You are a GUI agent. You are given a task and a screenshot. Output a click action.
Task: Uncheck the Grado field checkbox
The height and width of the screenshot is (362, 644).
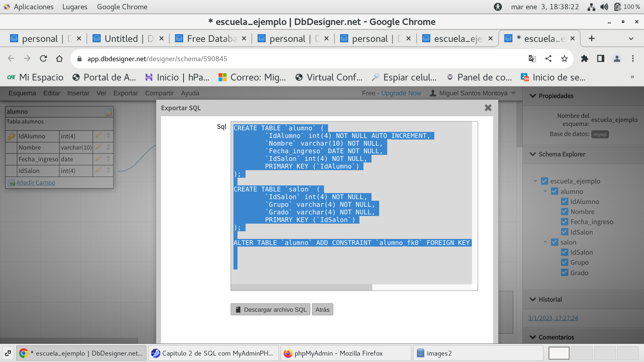pos(565,273)
